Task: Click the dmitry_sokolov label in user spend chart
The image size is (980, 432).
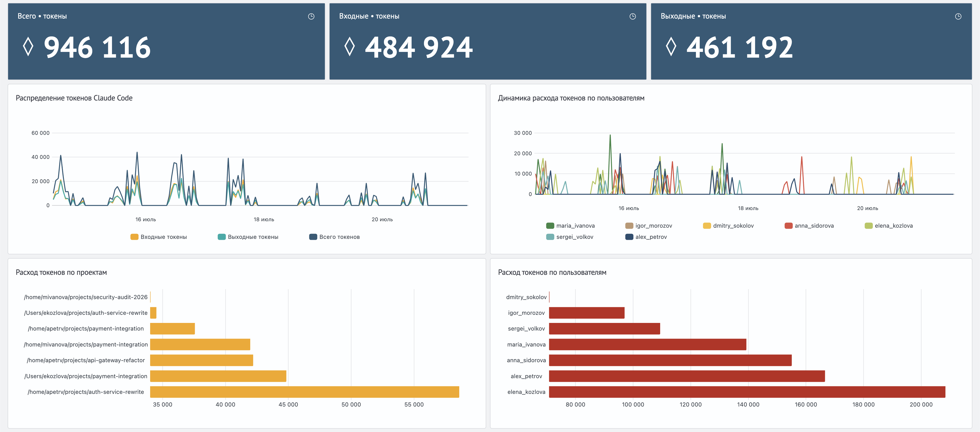Action: click(x=526, y=297)
